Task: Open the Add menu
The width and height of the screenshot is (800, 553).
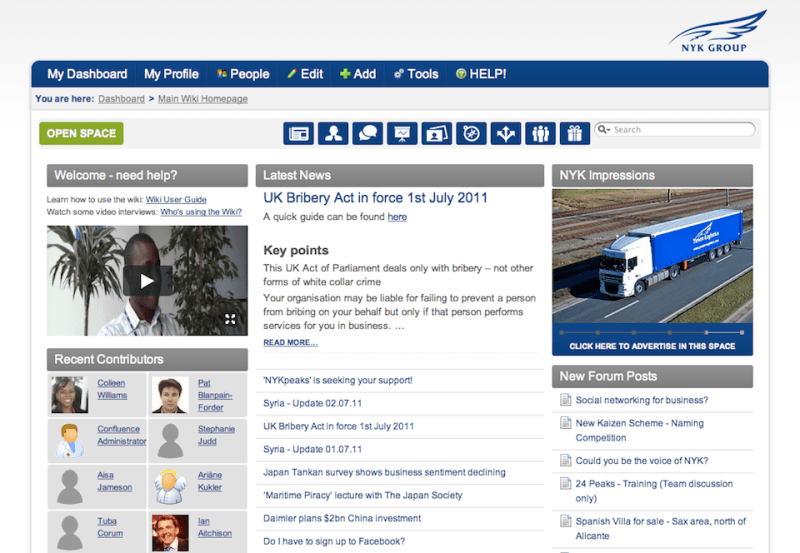Action: pos(357,74)
